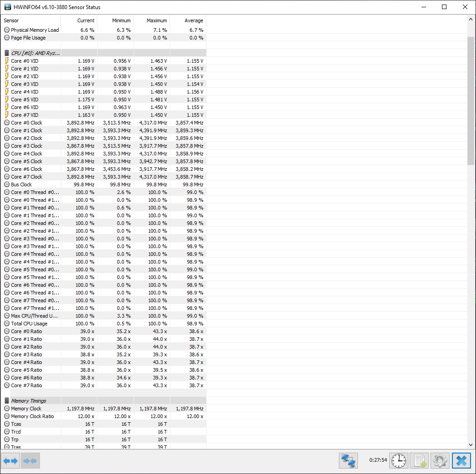Click the Core #6 Ratio minimum 34.6 x
Viewport: 476px width, 474px height.
(x=124, y=378)
